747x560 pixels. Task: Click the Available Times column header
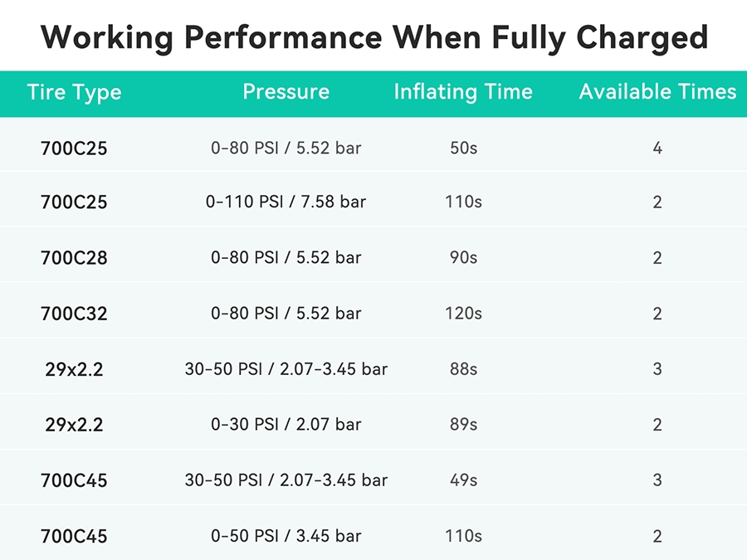657,92
